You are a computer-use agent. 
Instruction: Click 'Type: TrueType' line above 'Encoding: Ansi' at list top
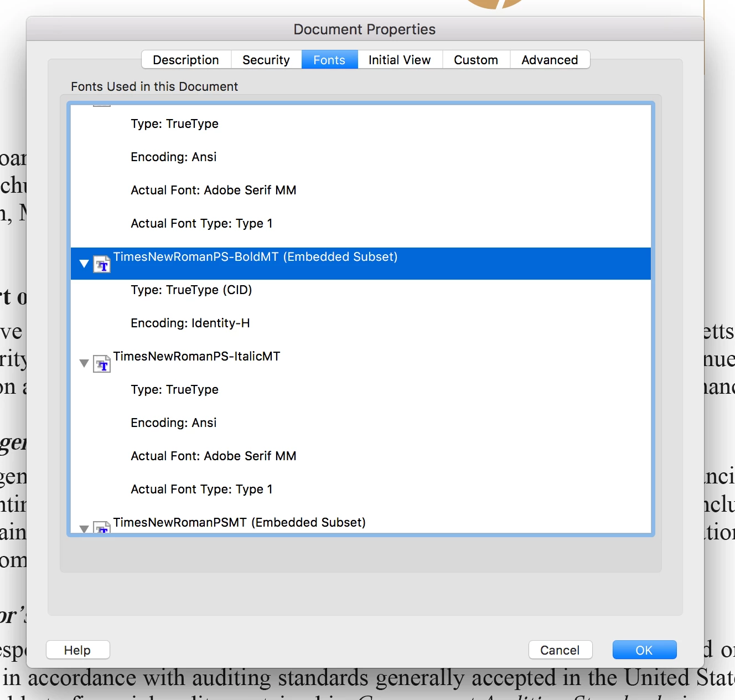(x=174, y=123)
